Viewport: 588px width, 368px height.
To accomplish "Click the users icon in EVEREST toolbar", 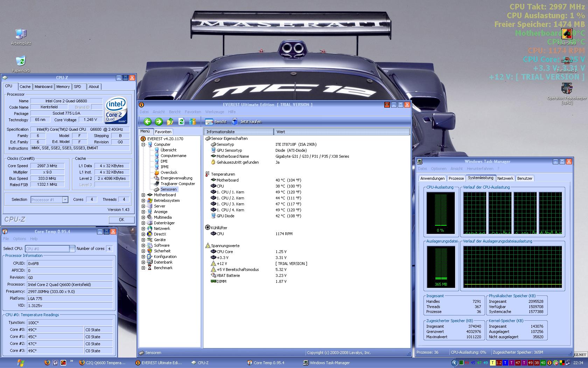I will coord(192,122).
